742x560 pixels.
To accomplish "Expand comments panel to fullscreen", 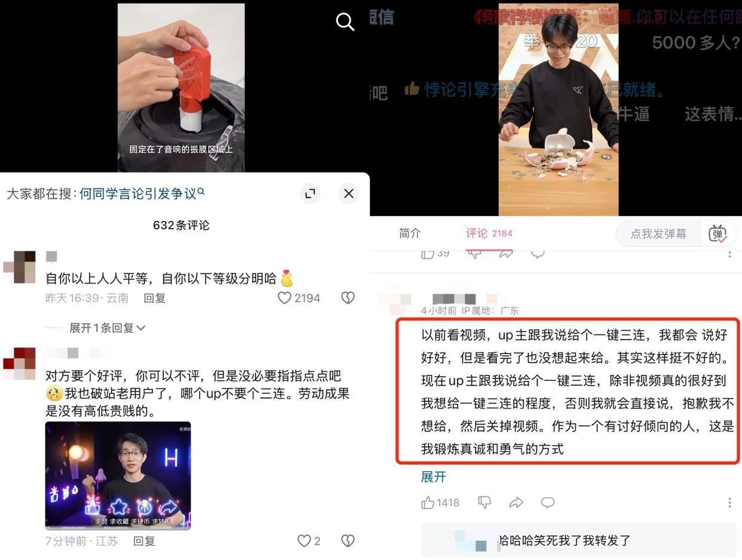I will tap(310, 193).
